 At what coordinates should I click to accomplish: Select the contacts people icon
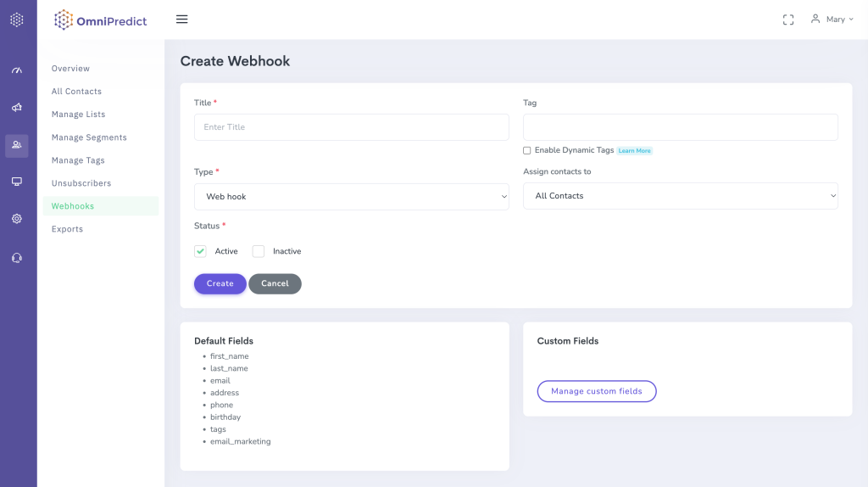pyautogui.click(x=17, y=146)
